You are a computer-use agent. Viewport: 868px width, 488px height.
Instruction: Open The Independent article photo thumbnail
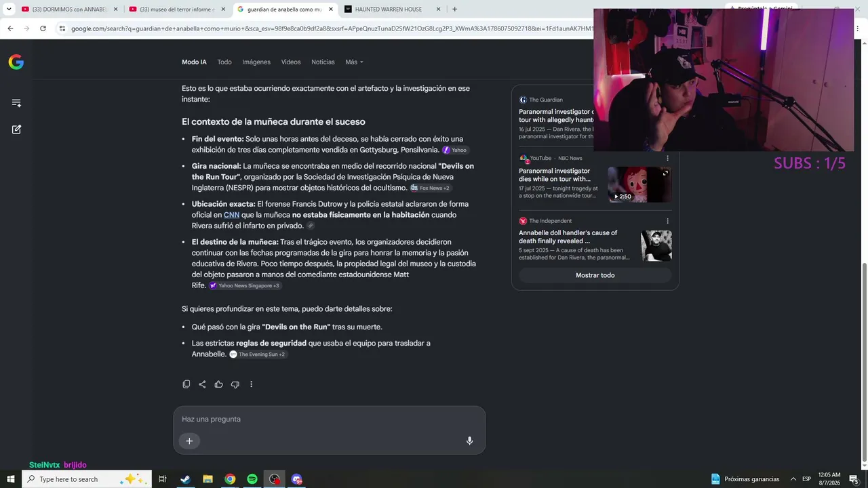tap(656, 246)
